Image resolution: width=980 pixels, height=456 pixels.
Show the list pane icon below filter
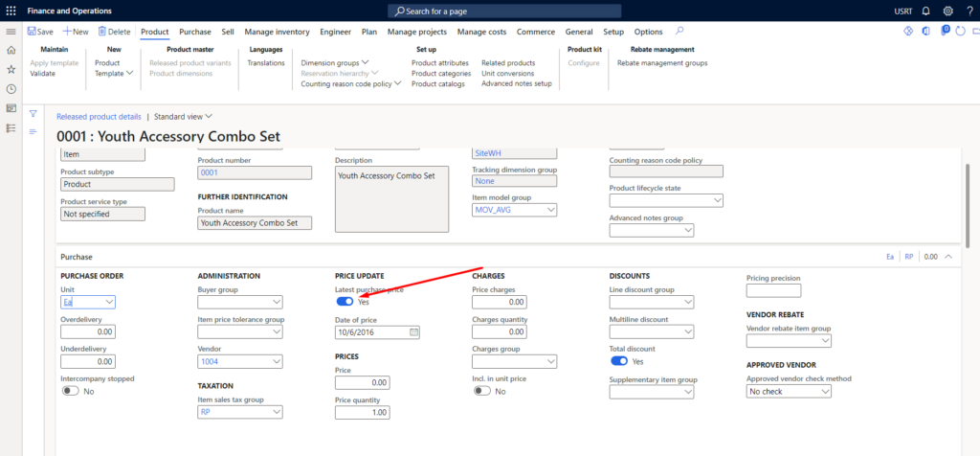(x=33, y=131)
